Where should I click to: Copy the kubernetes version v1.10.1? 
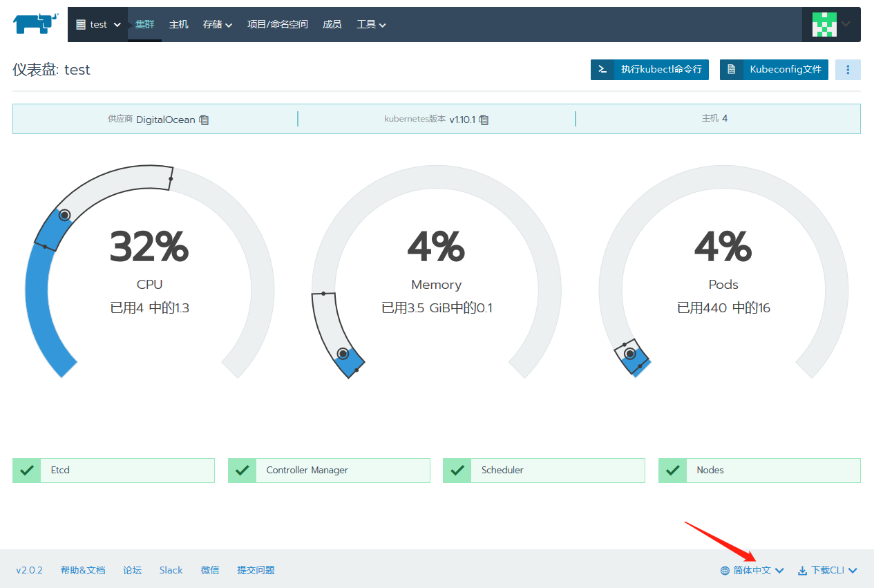pyautogui.click(x=484, y=120)
